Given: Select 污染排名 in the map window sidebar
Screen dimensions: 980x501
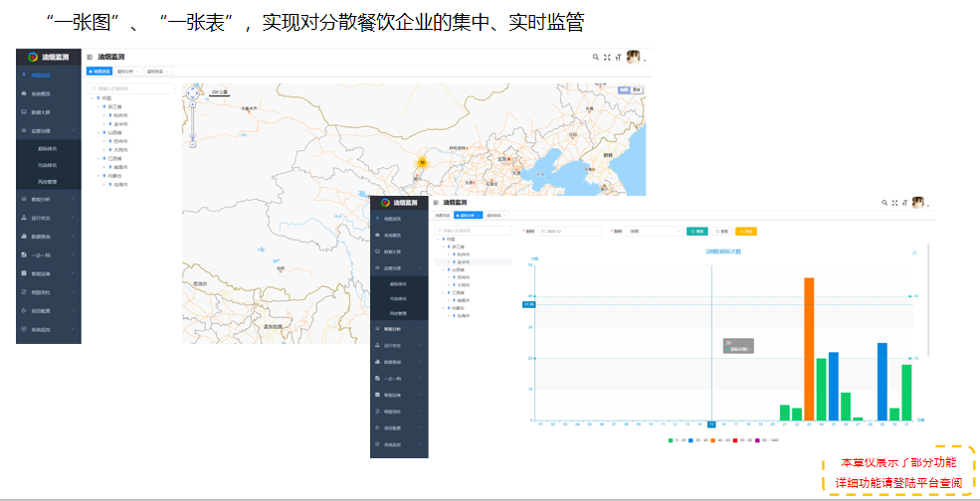Looking at the screenshot, I should click(x=48, y=165).
